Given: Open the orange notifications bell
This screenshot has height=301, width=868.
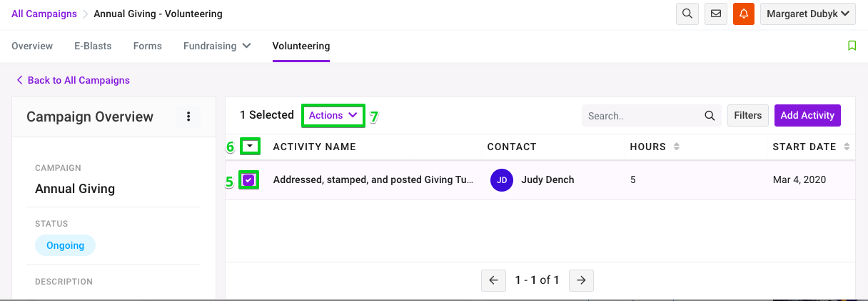Looking at the screenshot, I should [744, 14].
